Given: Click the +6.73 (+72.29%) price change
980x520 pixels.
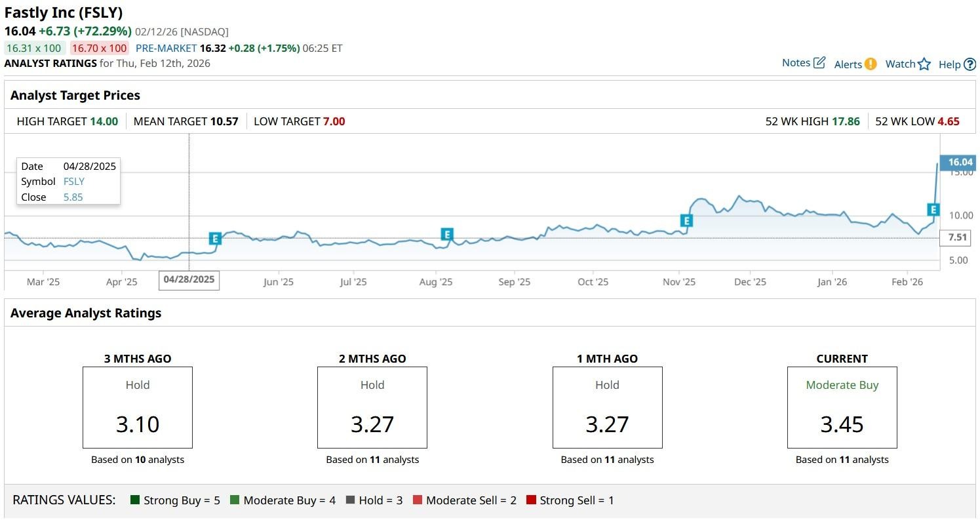Looking at the screenshot, I should (x=85, y=31).
